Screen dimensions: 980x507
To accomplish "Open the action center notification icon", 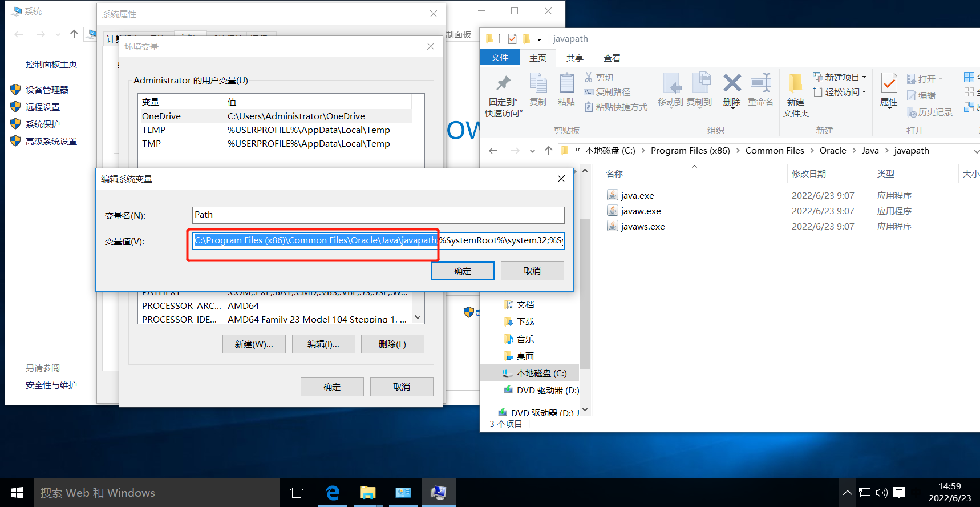I will pyautogui.click(x=899, y=493).
